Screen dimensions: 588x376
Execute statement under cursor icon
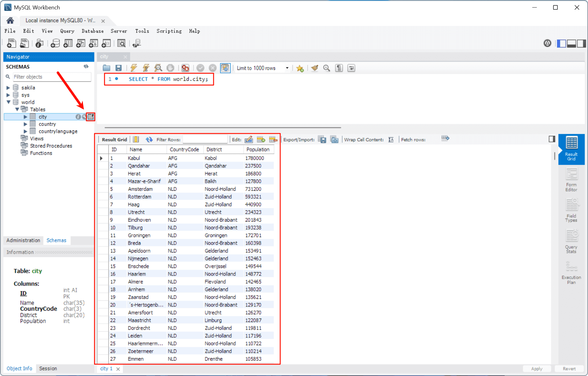(146, 68)
